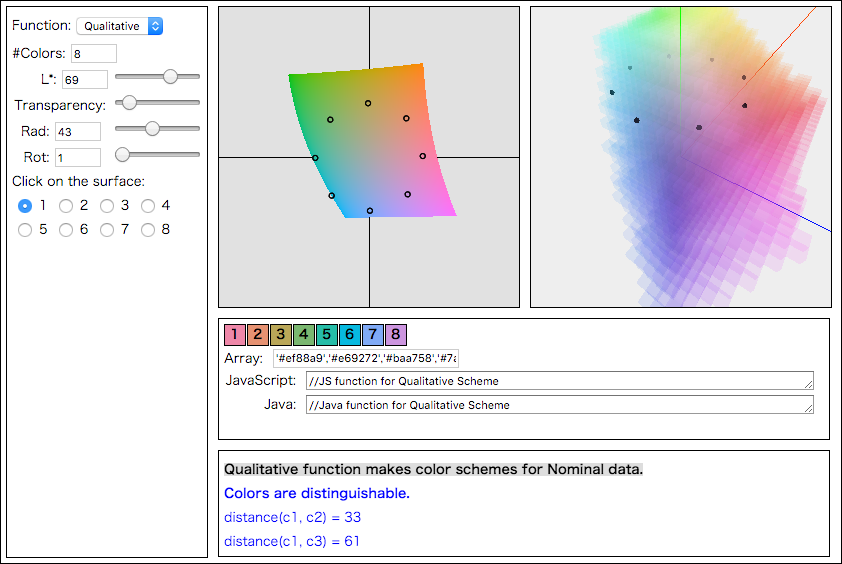
Task: Click the leftmost color point on the horizontal axis
Action: tap(315, 158)
